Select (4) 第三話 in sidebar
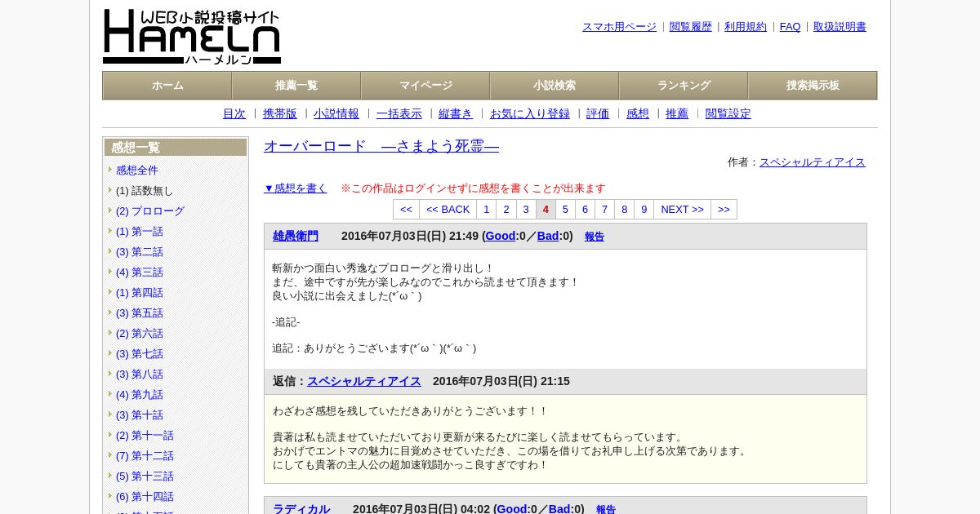This screenshot has width=980, height=514. coord(140,273)
